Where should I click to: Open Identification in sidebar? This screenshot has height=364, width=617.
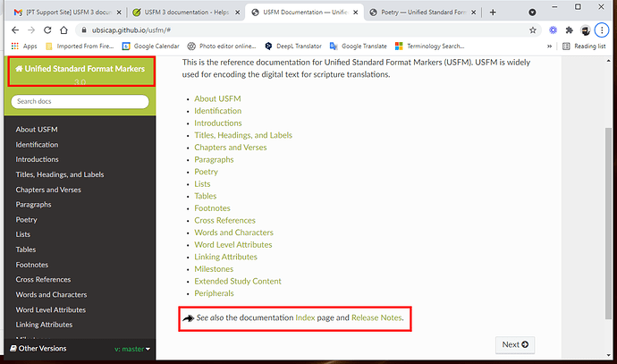click(37, 144)
